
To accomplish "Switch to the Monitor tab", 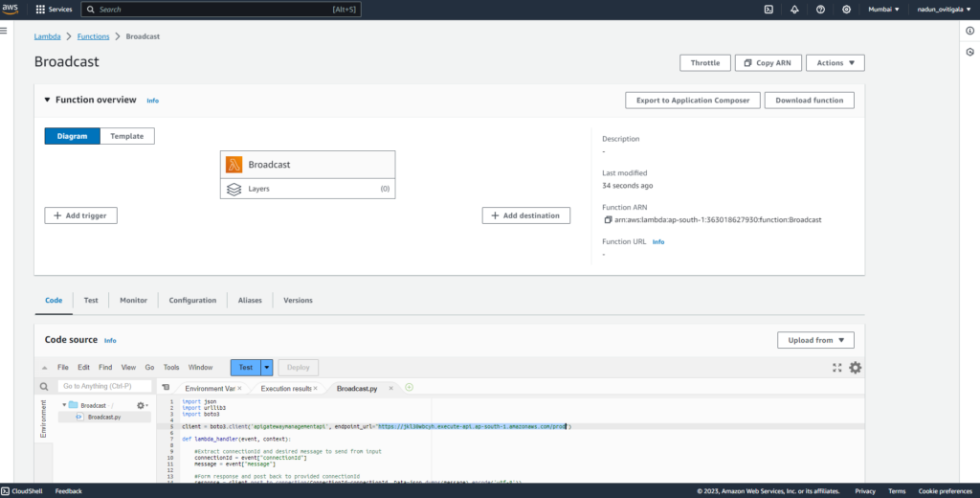I will 134,301.
